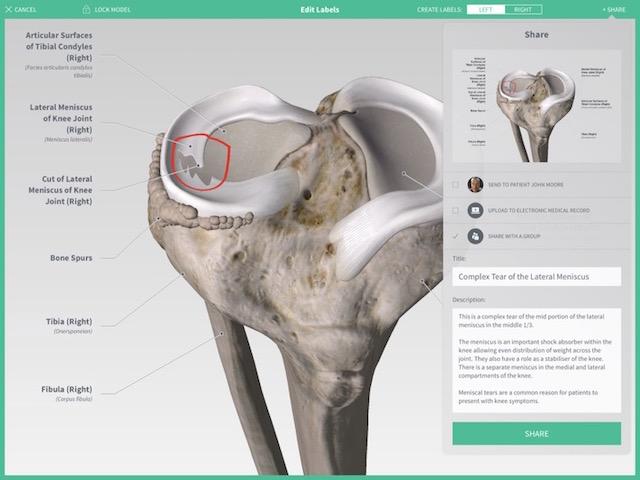Screen dimensions: 640x480
Task: Click John Moore's patient avatar
Action: click(x=475, y=185)
